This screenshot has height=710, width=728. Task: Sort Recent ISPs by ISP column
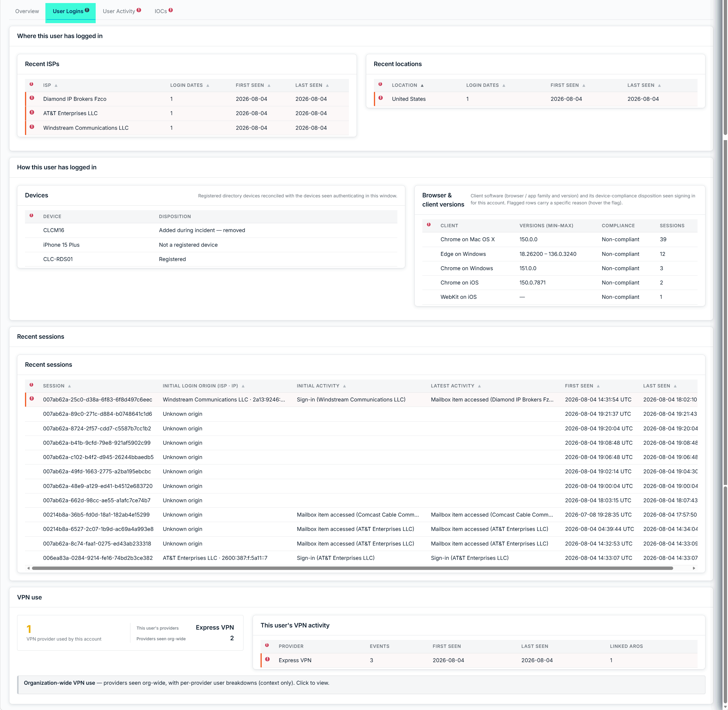(x=50, y=85)
